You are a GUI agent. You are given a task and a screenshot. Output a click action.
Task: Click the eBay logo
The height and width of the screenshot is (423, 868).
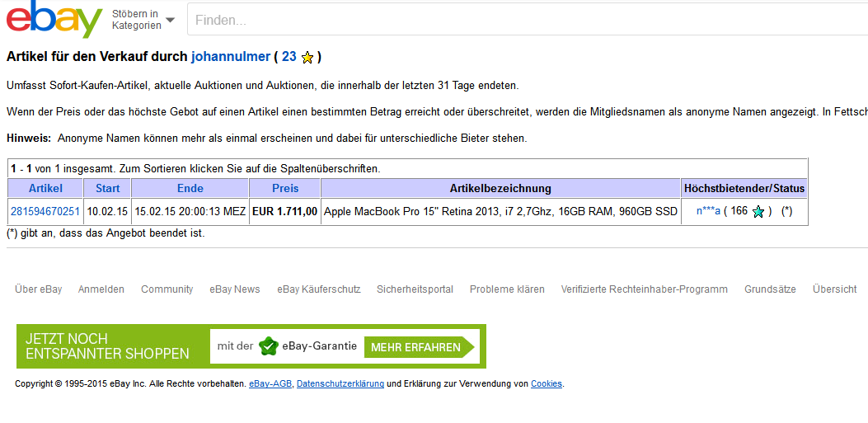coord(54,20)
